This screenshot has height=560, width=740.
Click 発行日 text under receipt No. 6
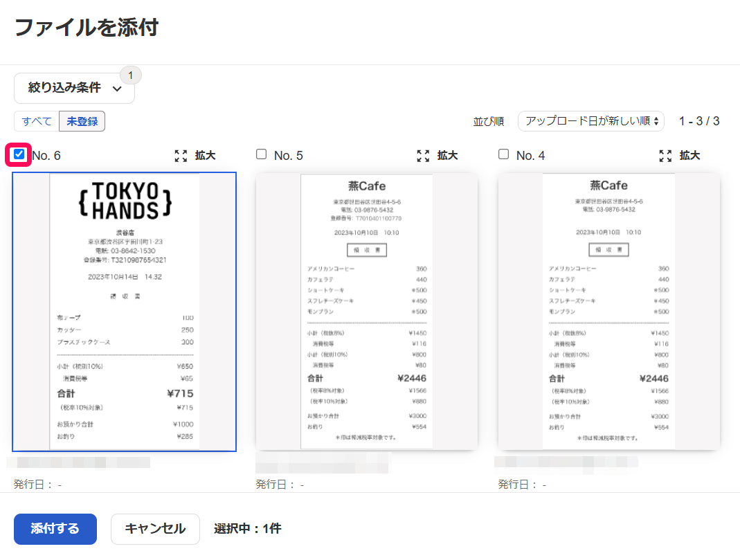click(x=37, y=485)
